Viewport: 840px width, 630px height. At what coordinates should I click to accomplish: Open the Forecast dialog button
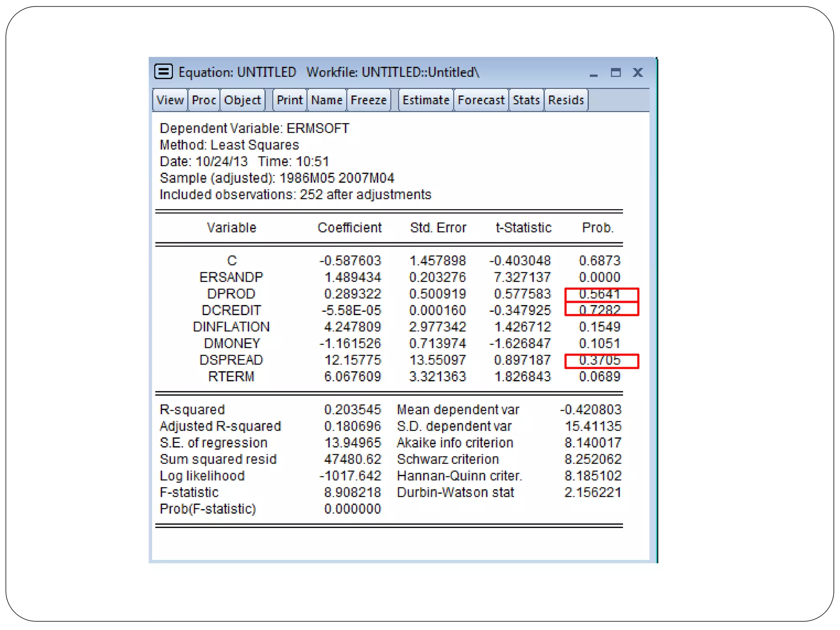481,100
